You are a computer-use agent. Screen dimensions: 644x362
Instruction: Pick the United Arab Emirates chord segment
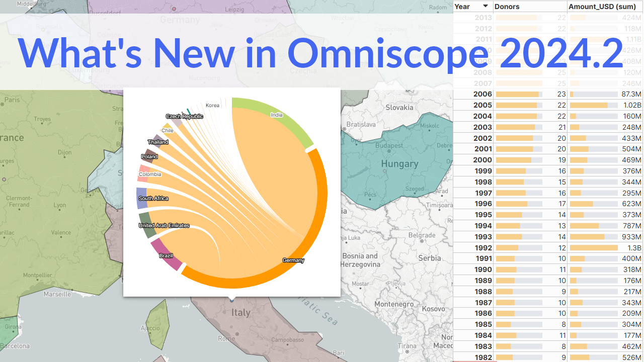pyautogui.click(x=147, y=226)
